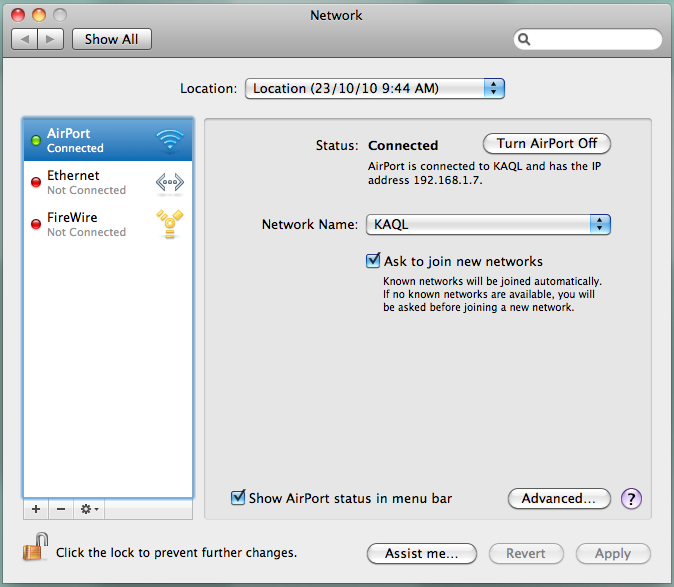Image resolution: width=674 pixels, height=587 pixels.
Task: Click the red Ethernet status dot
Action: [36, 182]
